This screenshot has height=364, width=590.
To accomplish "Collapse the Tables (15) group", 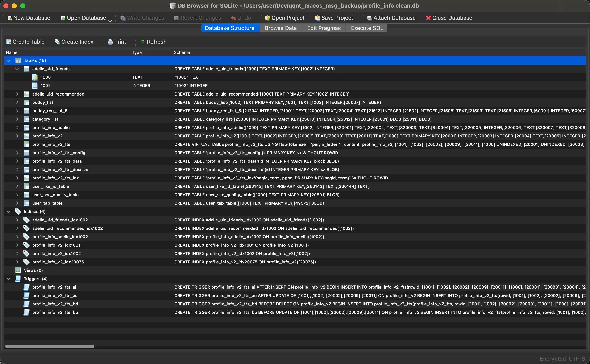I will point(9,60).
